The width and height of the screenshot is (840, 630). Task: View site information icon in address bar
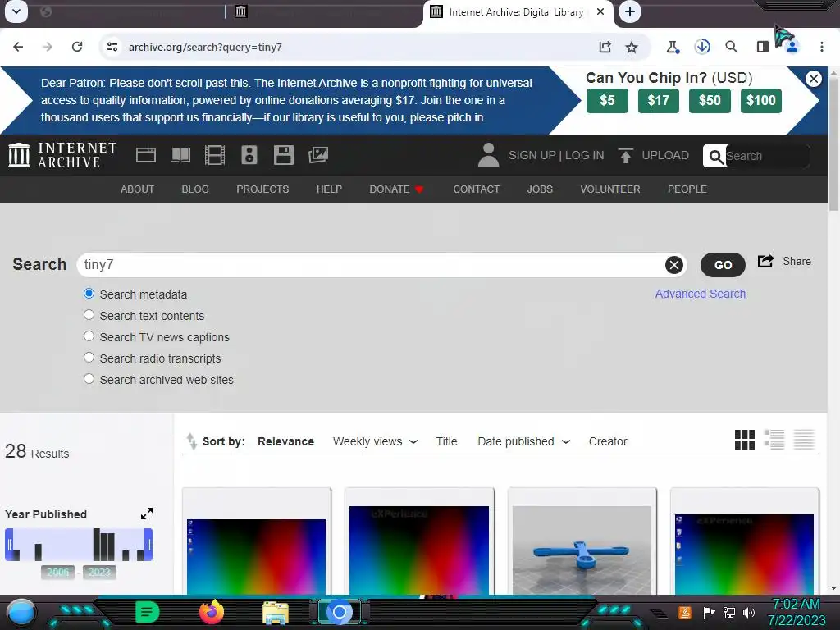tap(112, 47)
